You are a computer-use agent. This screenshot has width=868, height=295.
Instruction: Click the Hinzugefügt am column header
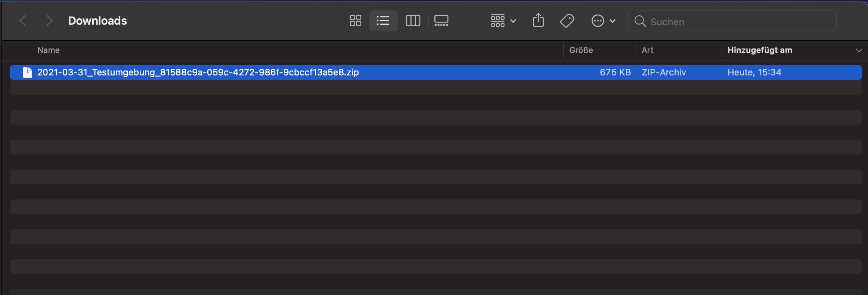[759, 50]
